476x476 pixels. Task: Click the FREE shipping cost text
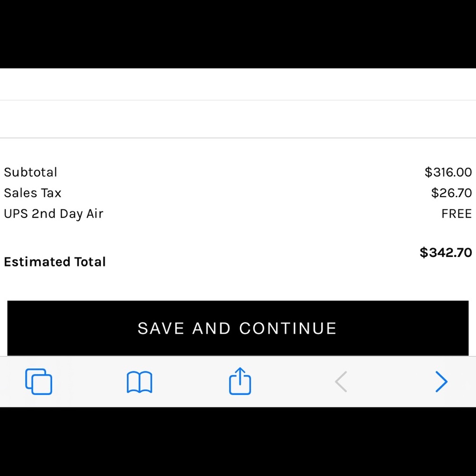tap(456, 214)
